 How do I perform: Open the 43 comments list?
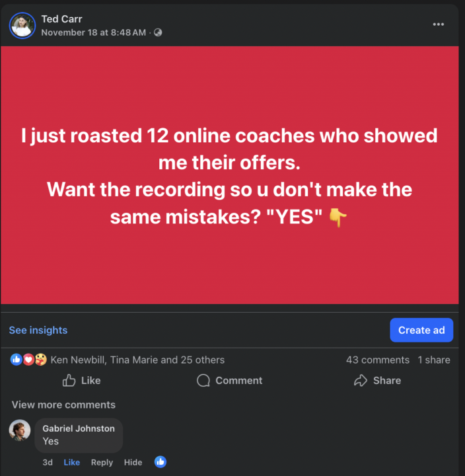(377, 360)
